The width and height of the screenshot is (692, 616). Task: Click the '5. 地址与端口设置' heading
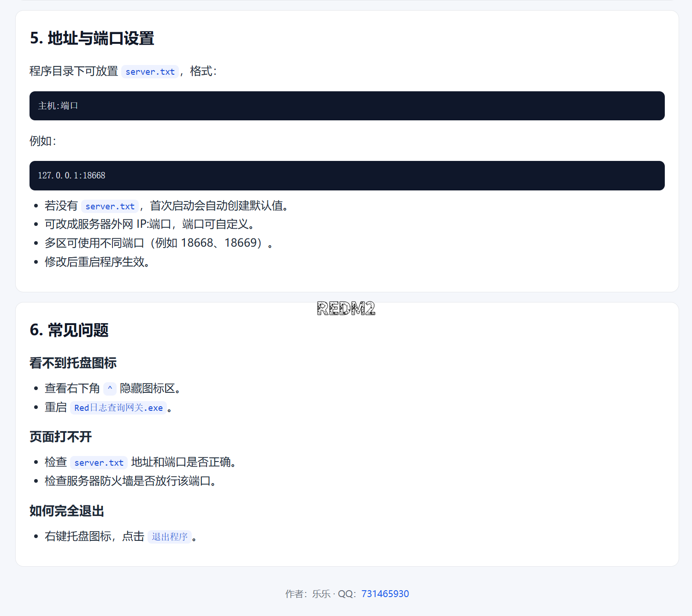92,38
